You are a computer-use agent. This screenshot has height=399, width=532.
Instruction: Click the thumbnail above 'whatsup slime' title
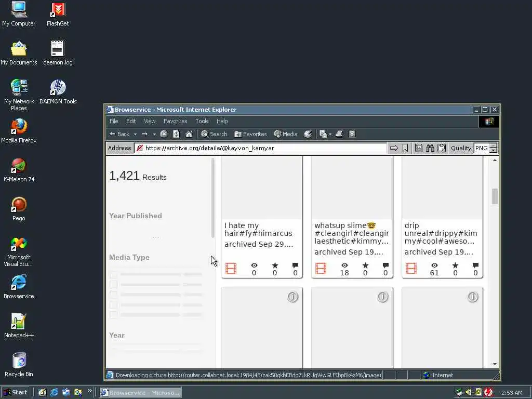(x=352, y=188)
